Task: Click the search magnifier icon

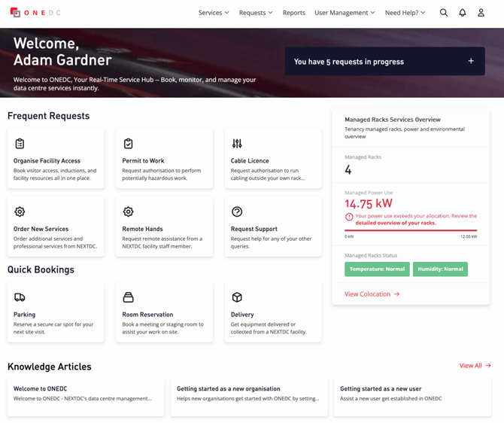Action: pyautogui.click(x=444, y=13)
